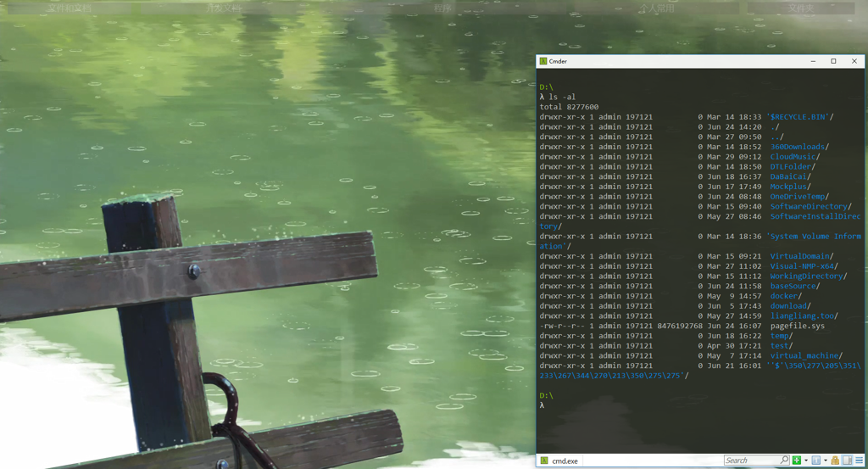Image resolution: width=868 pixels, height=469 pixels.
Task: Open a new console with the green plus
Action: (797, 461)
